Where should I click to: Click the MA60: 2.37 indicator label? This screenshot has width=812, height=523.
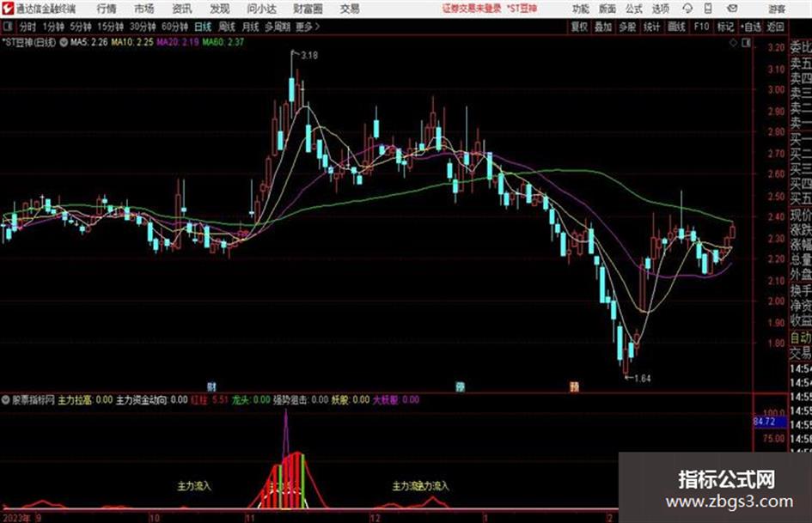click(223, 42)
